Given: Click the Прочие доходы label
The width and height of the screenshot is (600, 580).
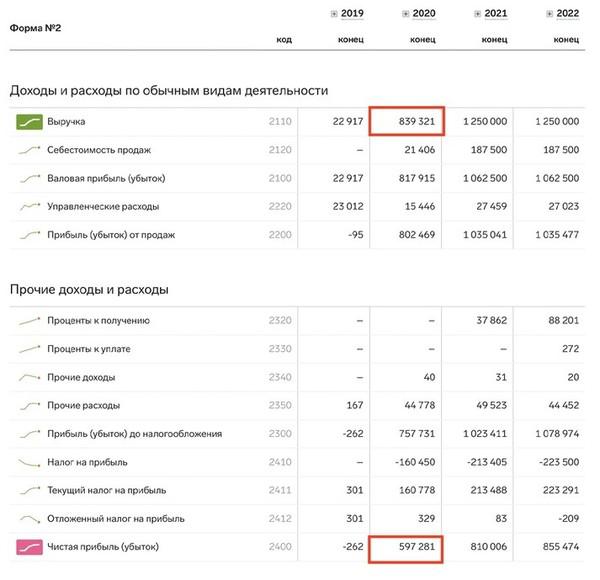Looking at the screenshot, I should click(81, 377).
